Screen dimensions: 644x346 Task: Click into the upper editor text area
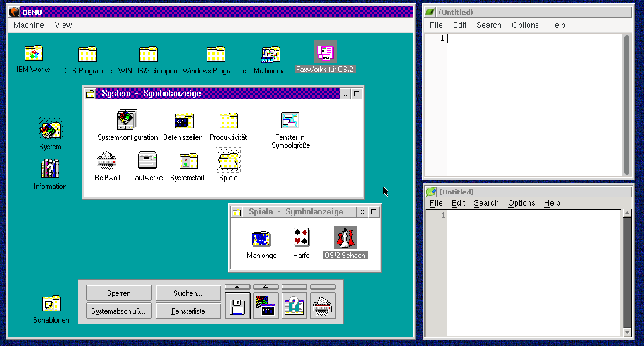coord(535,105)
